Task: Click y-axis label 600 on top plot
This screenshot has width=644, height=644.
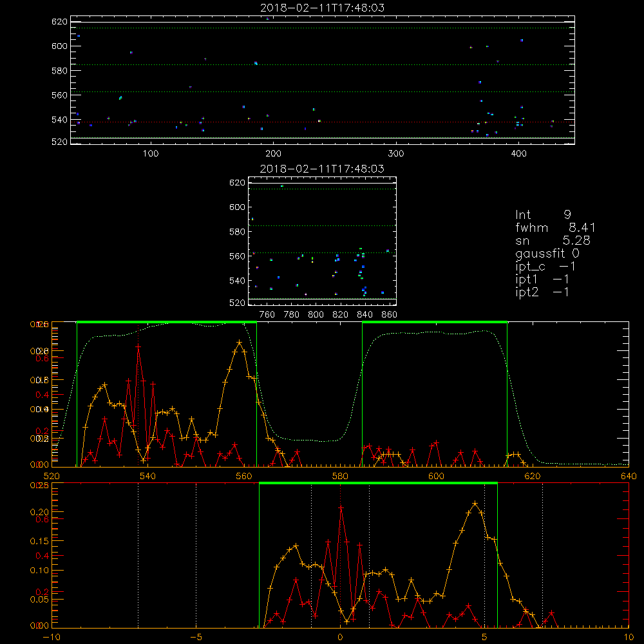Action: (59, 46)
